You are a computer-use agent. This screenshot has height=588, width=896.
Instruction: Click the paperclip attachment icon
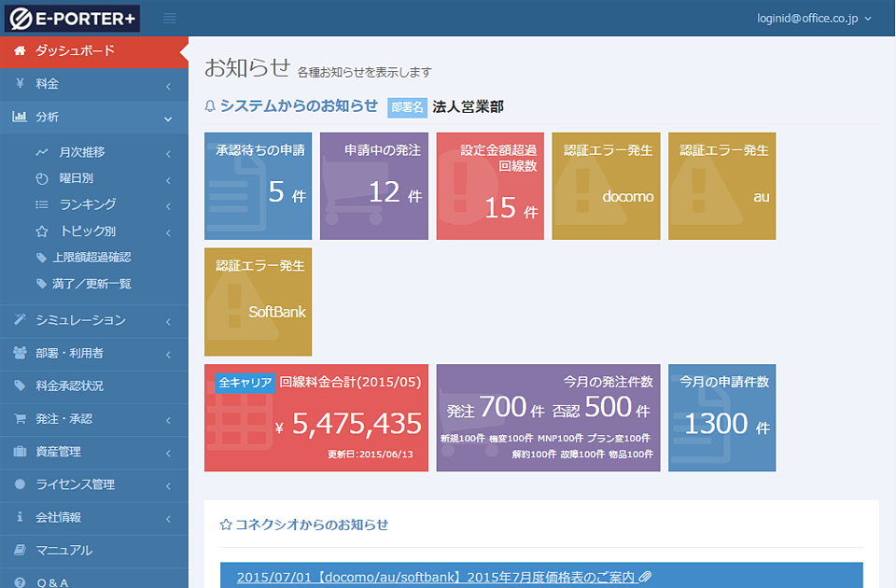pyautogui.click(x=645, y=577)
